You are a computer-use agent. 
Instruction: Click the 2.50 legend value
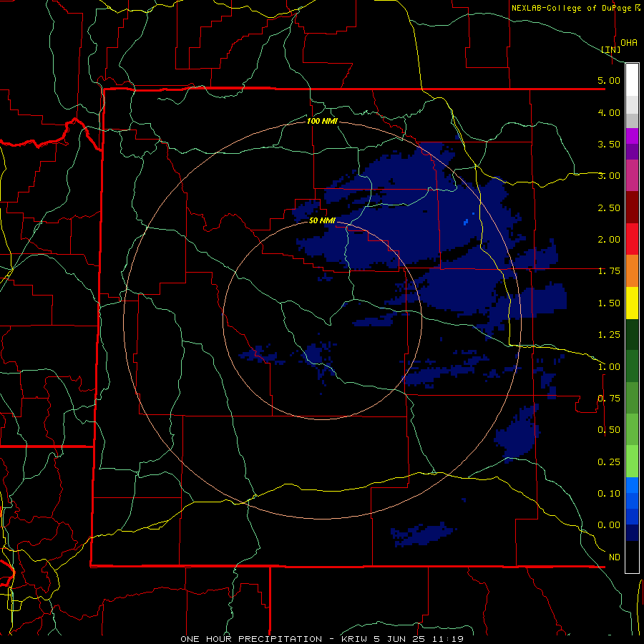(x=609, y=208)
